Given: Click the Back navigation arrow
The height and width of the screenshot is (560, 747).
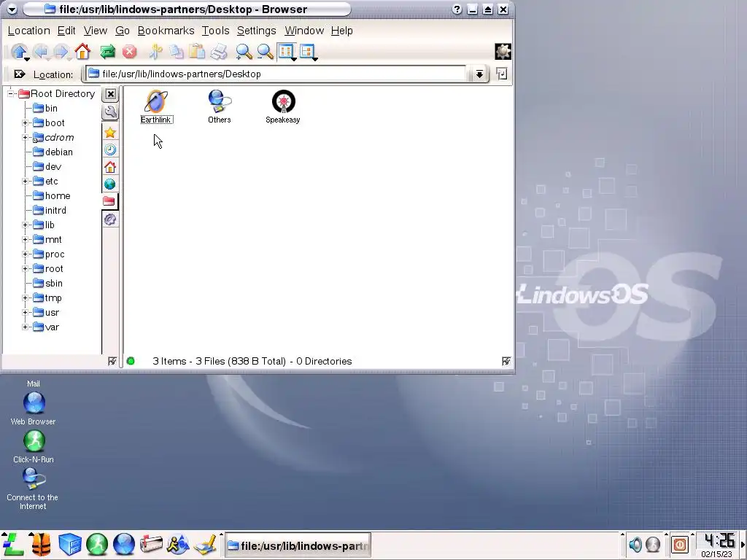Looking at the screenshot, I should (x=41, y=52).
